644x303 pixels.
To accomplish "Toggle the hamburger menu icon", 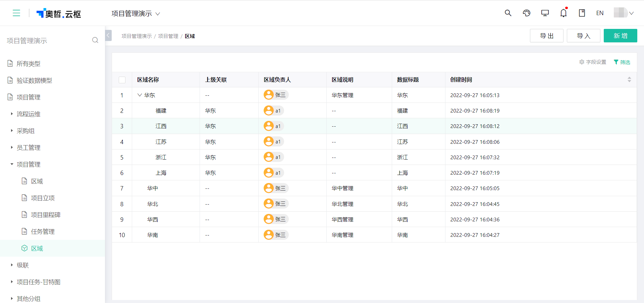I will [x=16, y=13].
